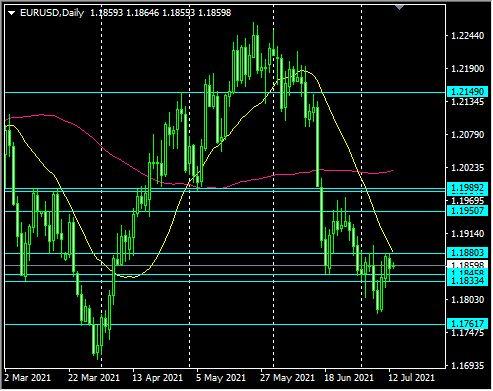Select the 1.19507 price level label

pos(467,211)
